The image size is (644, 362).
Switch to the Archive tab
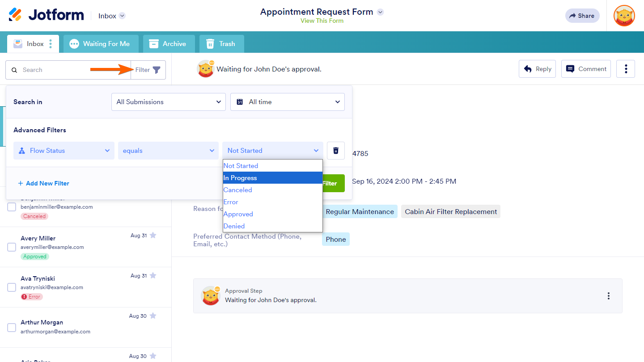pos(169,44)
